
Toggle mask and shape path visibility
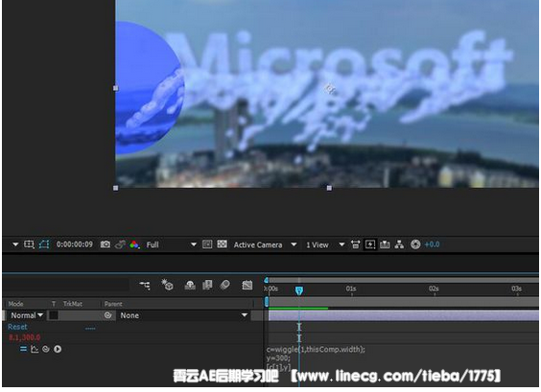click(x=44, y=244)
